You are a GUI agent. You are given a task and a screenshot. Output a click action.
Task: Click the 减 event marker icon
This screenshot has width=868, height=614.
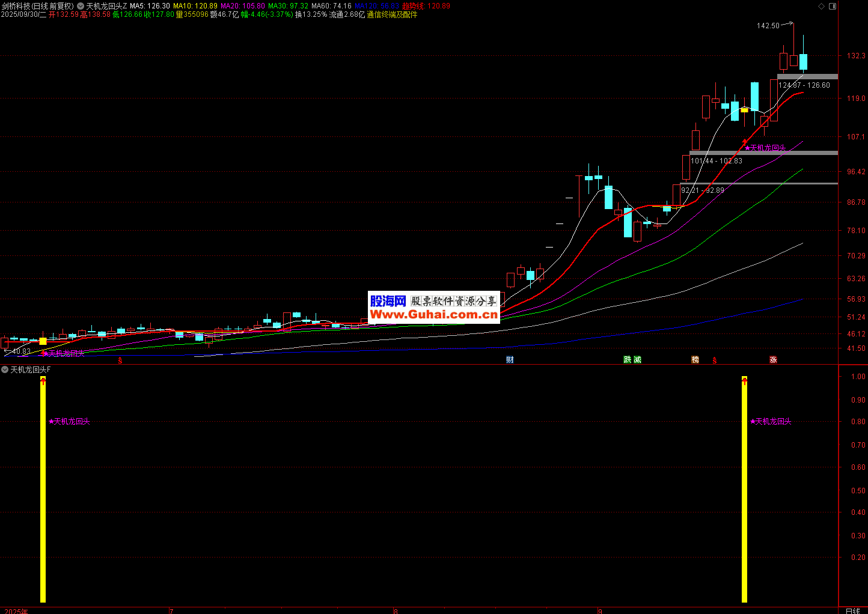(637, 360)
